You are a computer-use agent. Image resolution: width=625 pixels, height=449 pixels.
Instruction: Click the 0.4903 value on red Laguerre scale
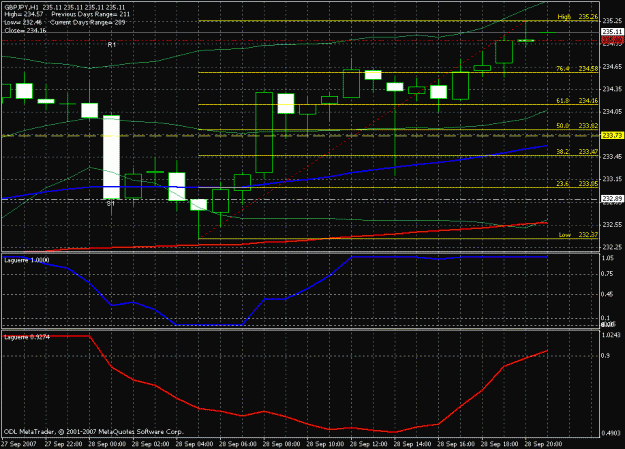[x=612, y=433]
